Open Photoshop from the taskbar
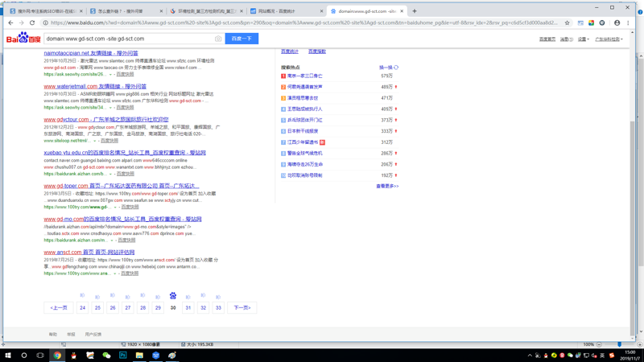This screenshot has width=644, height=362. (123, 356)
